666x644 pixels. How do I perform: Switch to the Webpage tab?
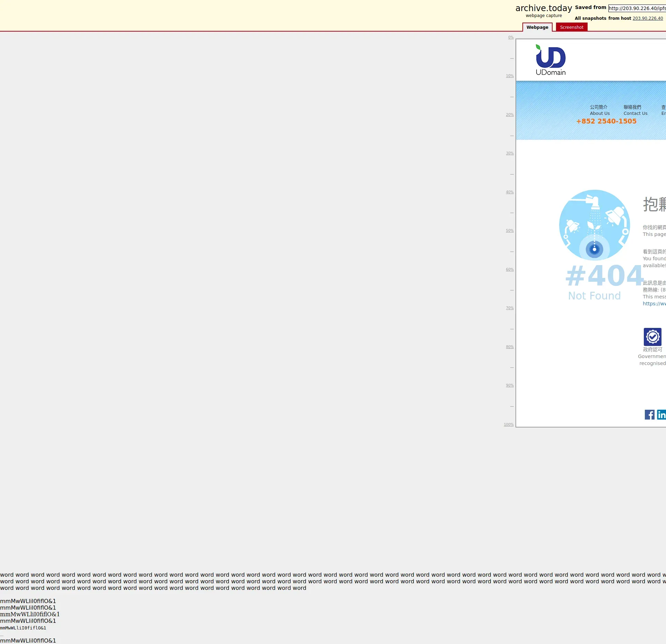[x=537, y=27]
